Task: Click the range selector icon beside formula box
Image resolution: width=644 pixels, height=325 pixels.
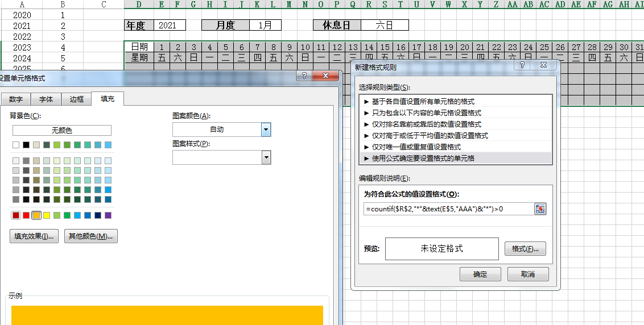Action: [x=540, y=209]
